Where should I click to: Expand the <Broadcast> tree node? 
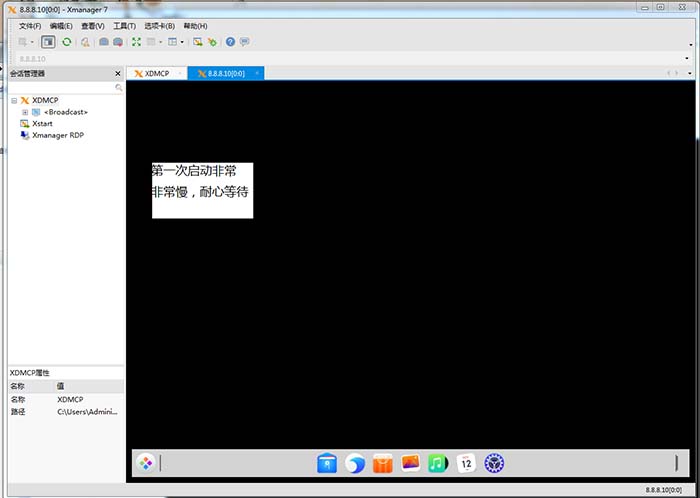click(25, 112)
